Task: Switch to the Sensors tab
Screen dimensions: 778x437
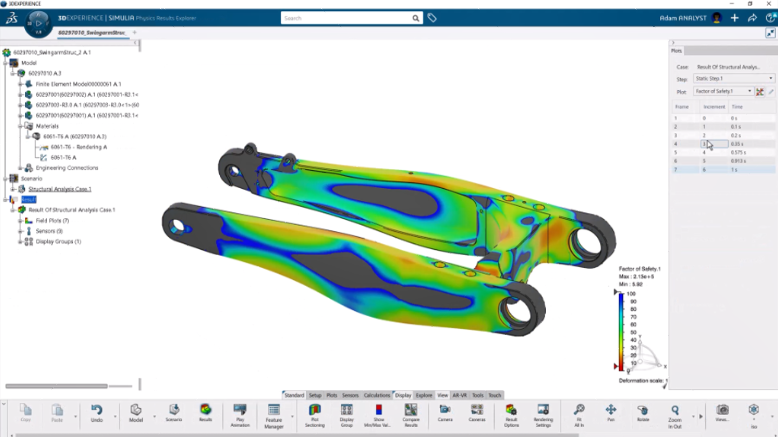Action: tap(350, 395)
